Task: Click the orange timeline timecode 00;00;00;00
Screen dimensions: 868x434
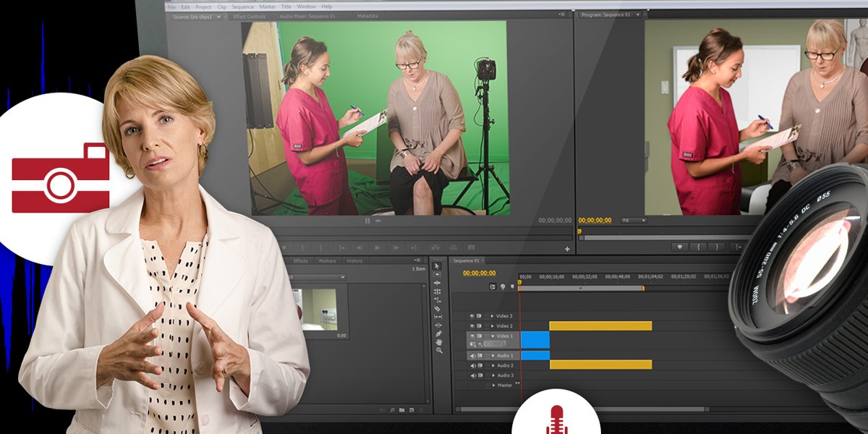Action: pyautogui.click(x=479, y=273)
